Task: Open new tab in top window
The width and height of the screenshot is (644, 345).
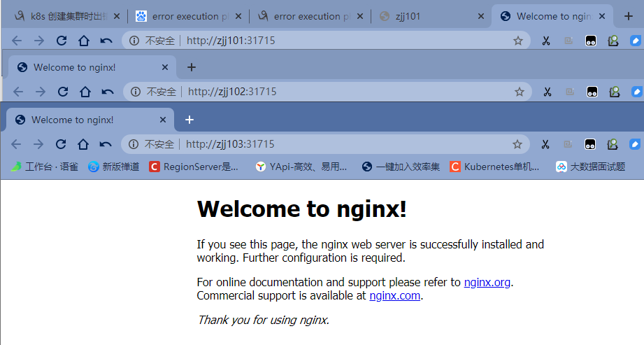Action: [629, 16]
